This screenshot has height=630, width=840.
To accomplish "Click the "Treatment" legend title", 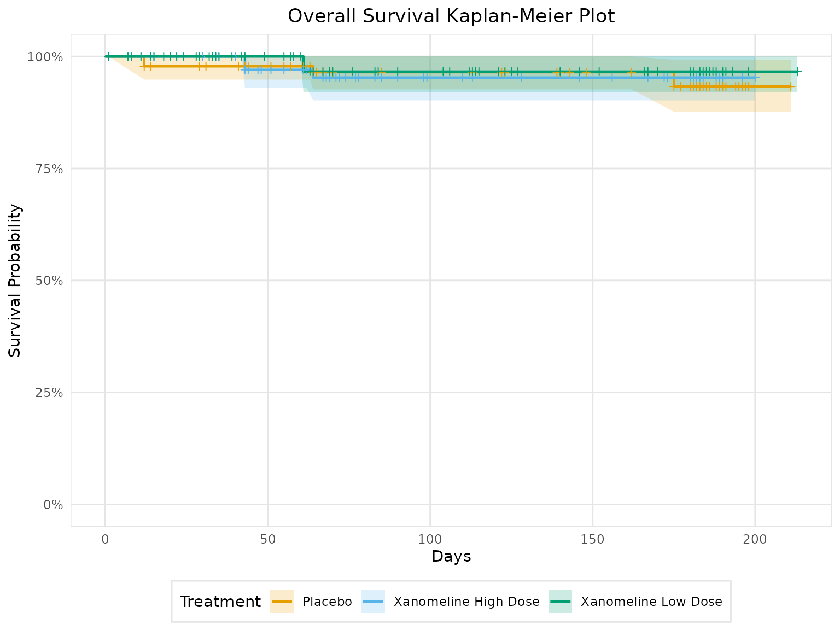I will click(x=220, y=602).
